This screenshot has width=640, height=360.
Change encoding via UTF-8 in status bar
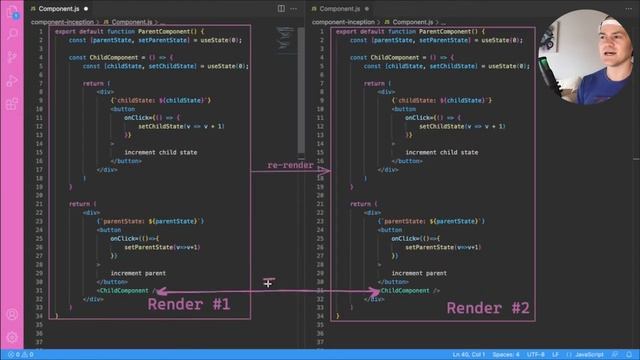click(x=536, y=354)
